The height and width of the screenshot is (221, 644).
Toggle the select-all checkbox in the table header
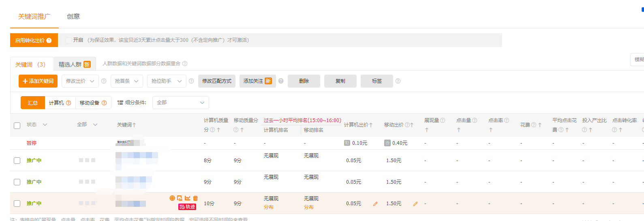pyautogui.click(x=17, y=125)
